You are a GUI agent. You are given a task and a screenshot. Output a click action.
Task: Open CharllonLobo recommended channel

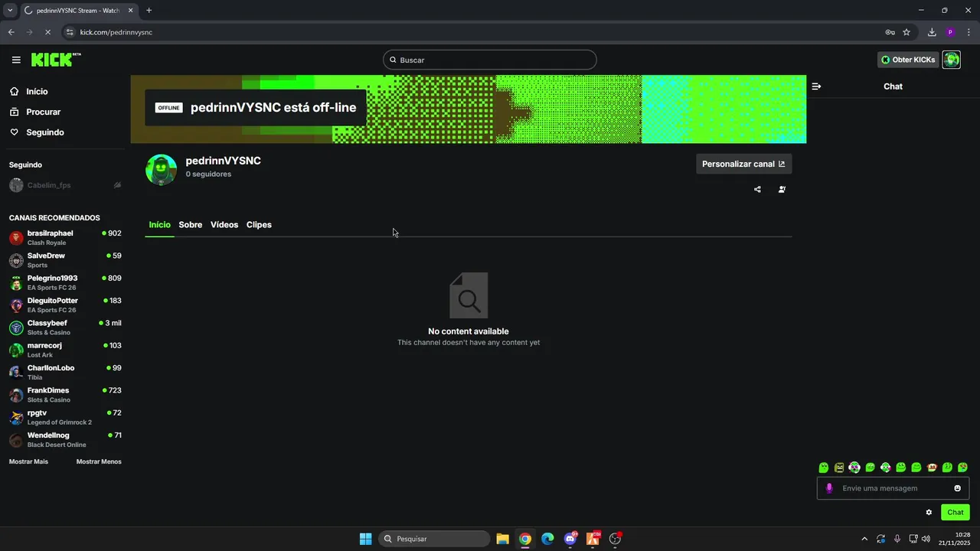tap(65, 372)
